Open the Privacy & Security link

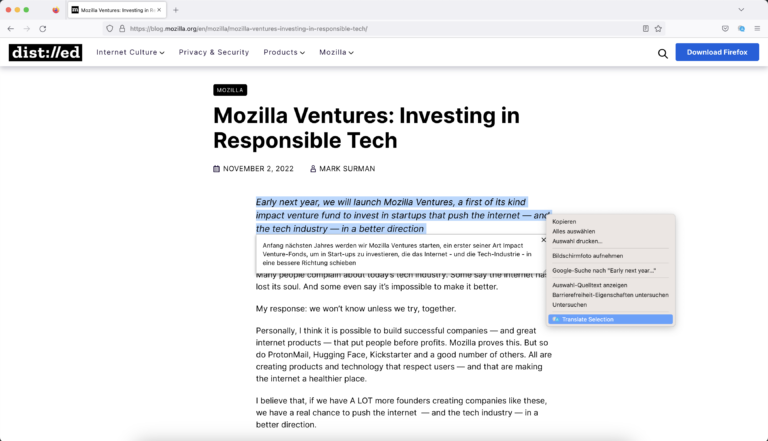214,52
